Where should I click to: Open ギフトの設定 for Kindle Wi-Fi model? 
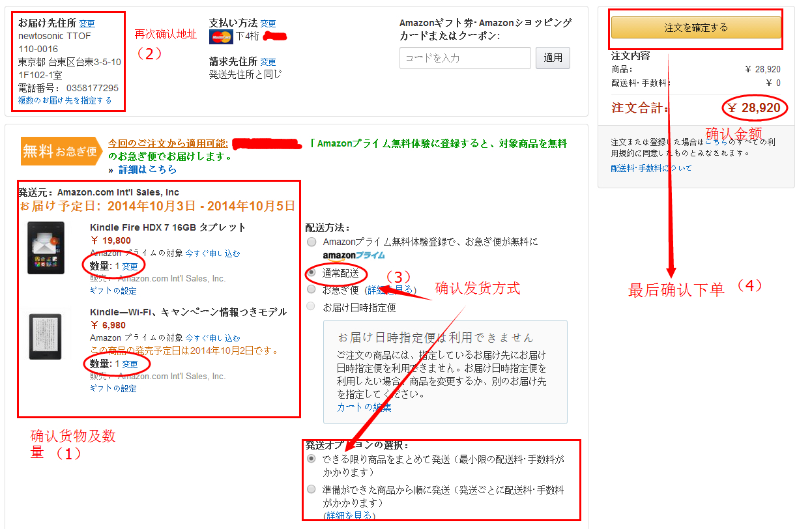(x=113, y=388)
